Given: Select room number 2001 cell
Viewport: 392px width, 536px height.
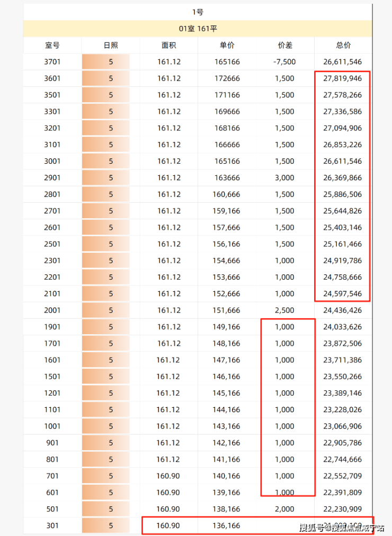Looking at the screenshot, I should point(52,310).
